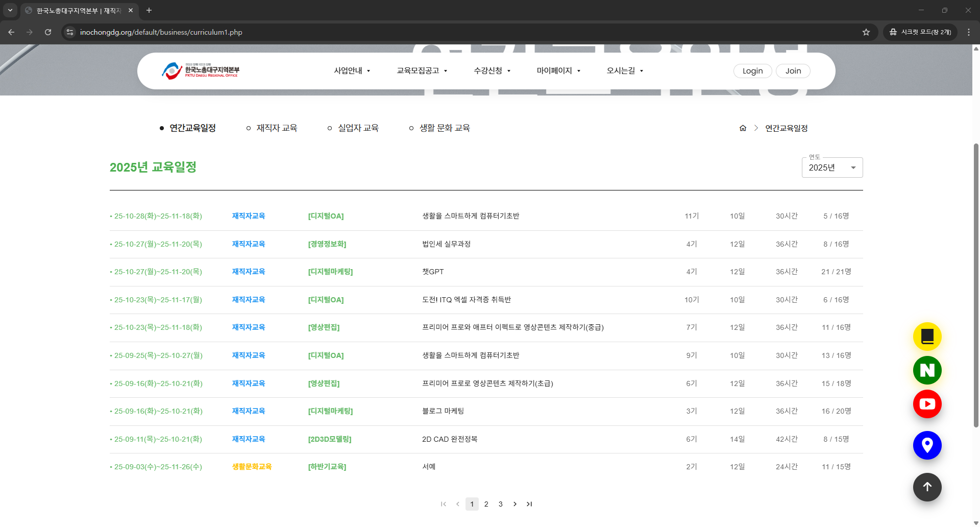
Task: Expand the 교육모집공고 menu
Action: (x=422, y=71)
